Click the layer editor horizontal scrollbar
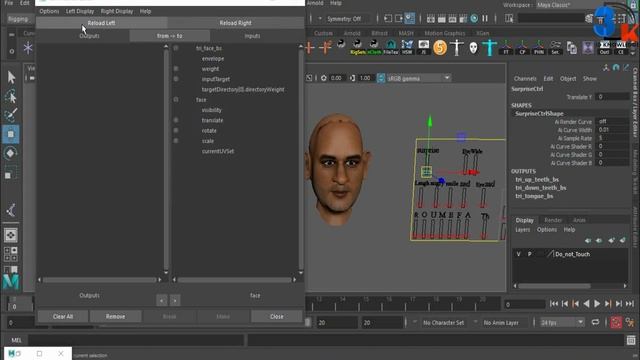640x360 pixels. pyautogui.click(x=554, y=286)
